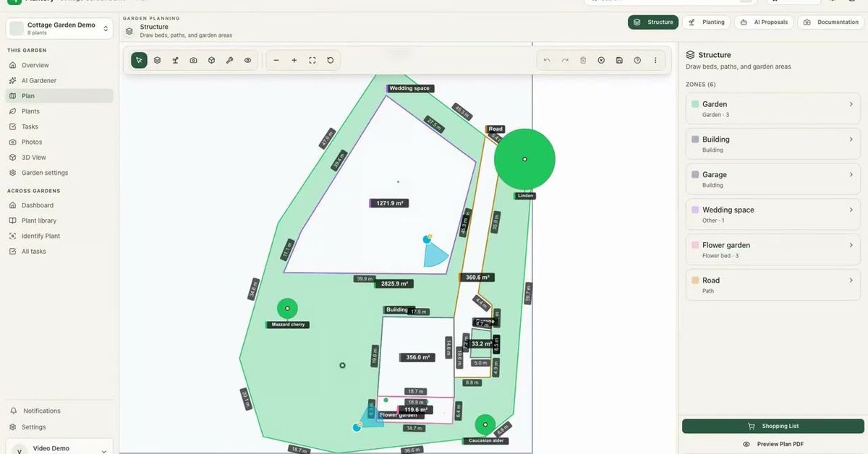Save the plan with disk icon
868x454 pixels.
(x=619, y=60)
